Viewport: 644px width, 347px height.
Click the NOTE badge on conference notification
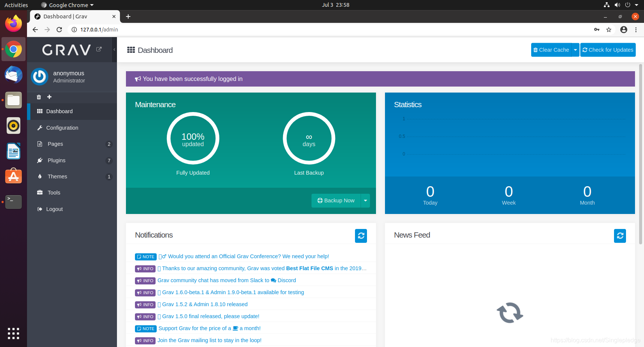(x=145, y=257)
